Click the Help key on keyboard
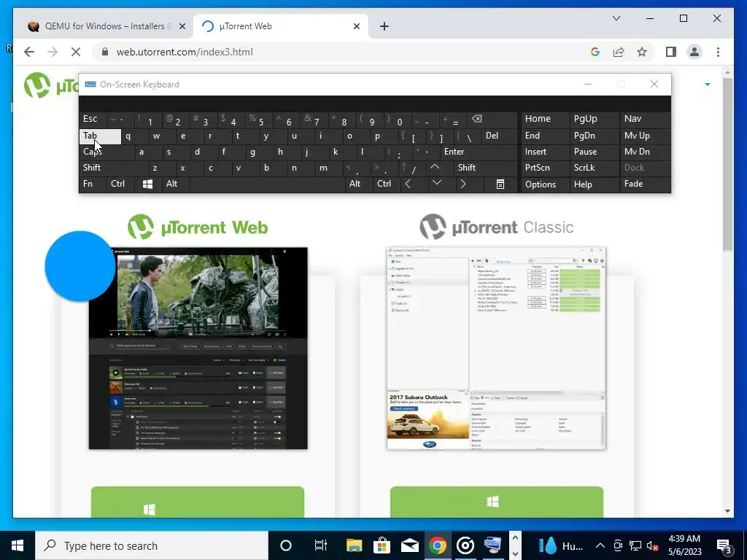 pos(594,184)
